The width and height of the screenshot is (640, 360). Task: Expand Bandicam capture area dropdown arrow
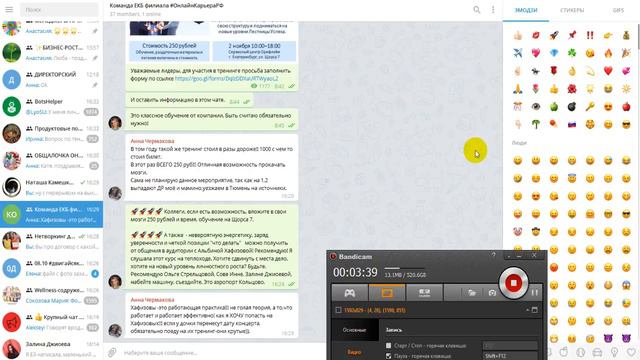tap(527, 310)
